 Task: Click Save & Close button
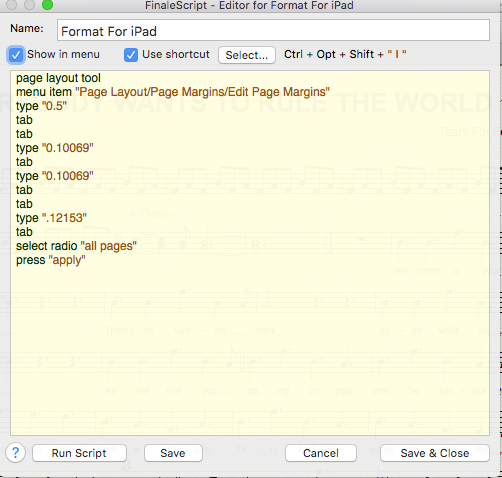[x=435, y=453]
